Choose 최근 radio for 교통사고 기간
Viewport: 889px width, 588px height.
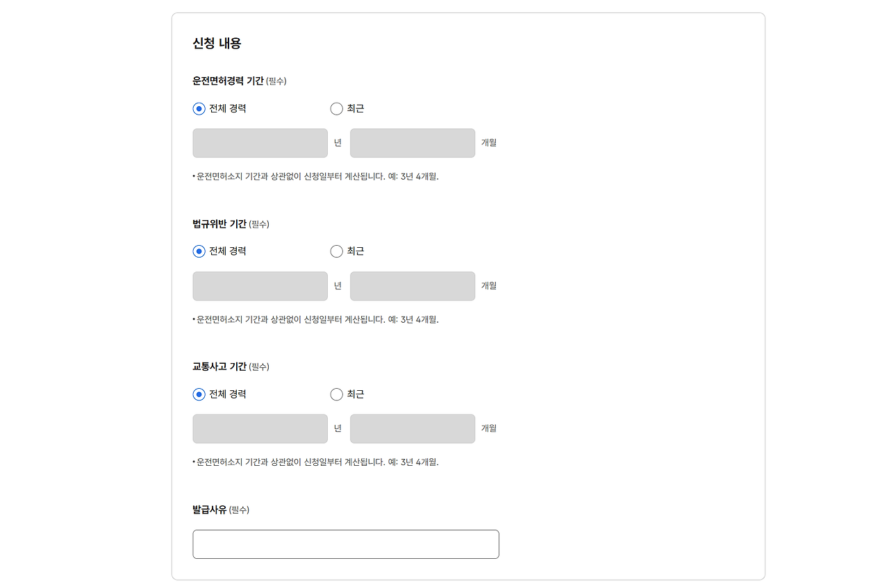click(337, 394)
